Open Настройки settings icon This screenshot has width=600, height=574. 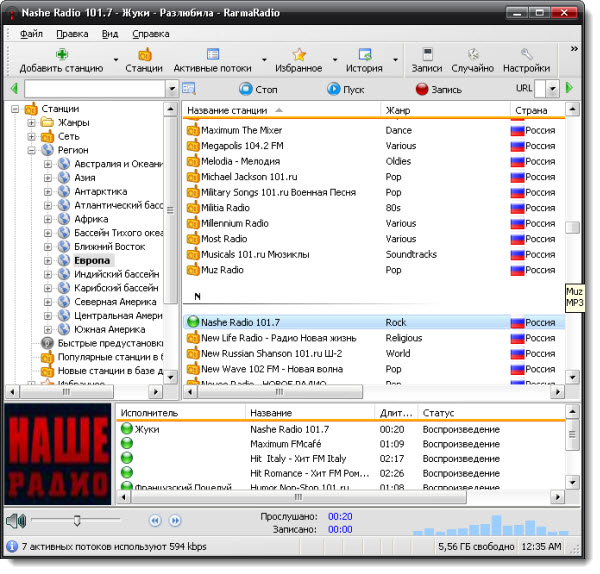coord(526,54)
